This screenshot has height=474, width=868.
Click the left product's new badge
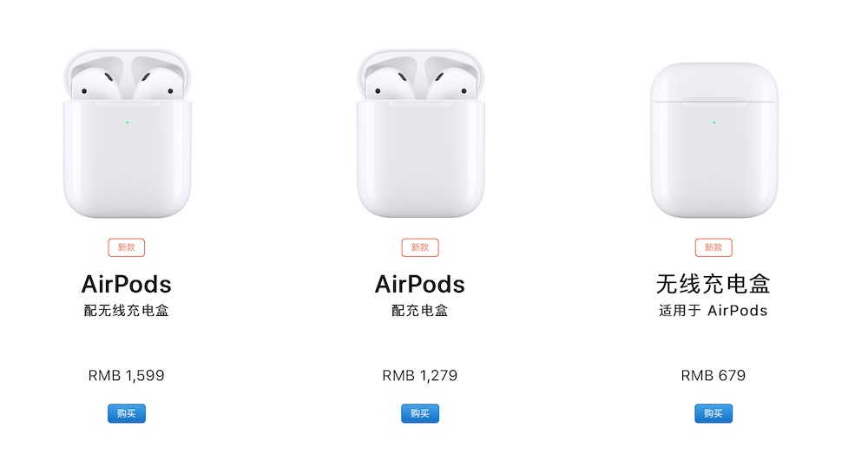[127, 247]
